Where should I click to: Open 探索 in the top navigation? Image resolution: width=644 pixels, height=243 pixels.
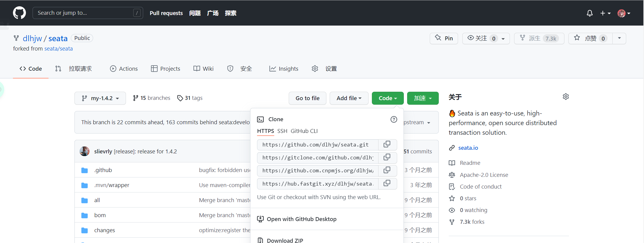click(231, 13)
